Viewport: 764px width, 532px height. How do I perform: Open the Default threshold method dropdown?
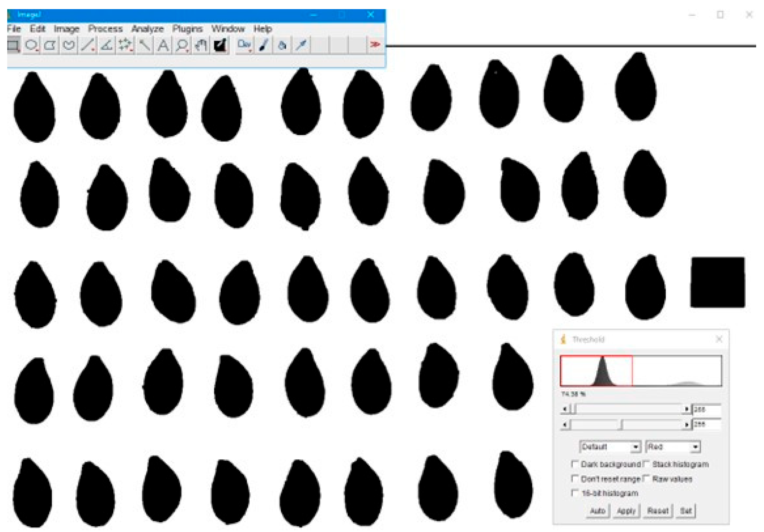point(610,447)
